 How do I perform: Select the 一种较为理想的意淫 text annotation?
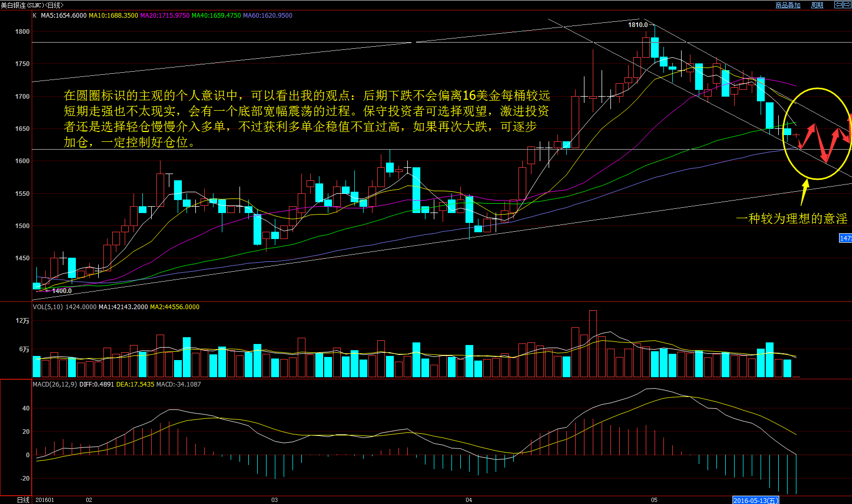tap(791, 219)
